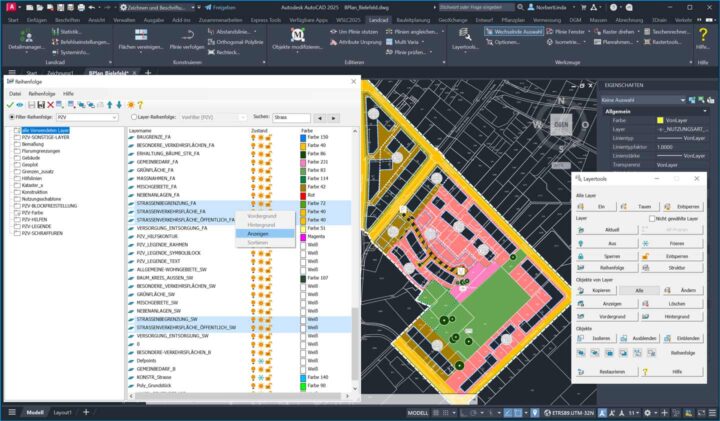
Task: Click the eye preview icon in Reihenfolge toolbar
Action: (20, 105)
